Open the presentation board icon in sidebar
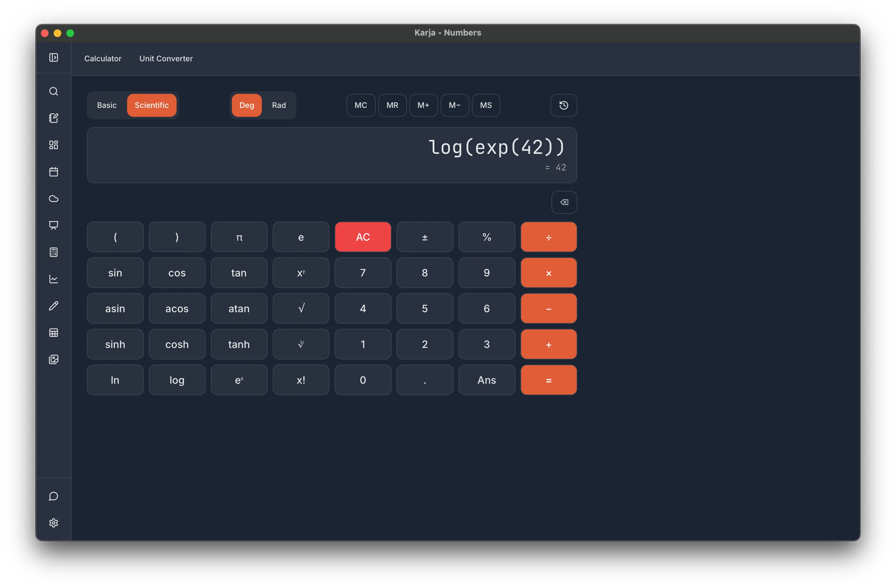Viewport: 896px width, 588px height. [x=53, y=225]
